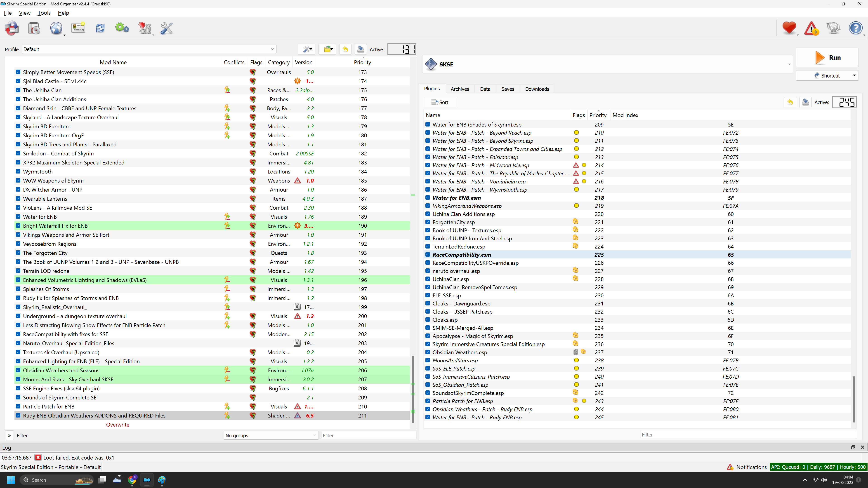This screenshot has width=868, height=488.
Task: Disable the Cloaks.esp plugin checkbox
Action: 428,320
